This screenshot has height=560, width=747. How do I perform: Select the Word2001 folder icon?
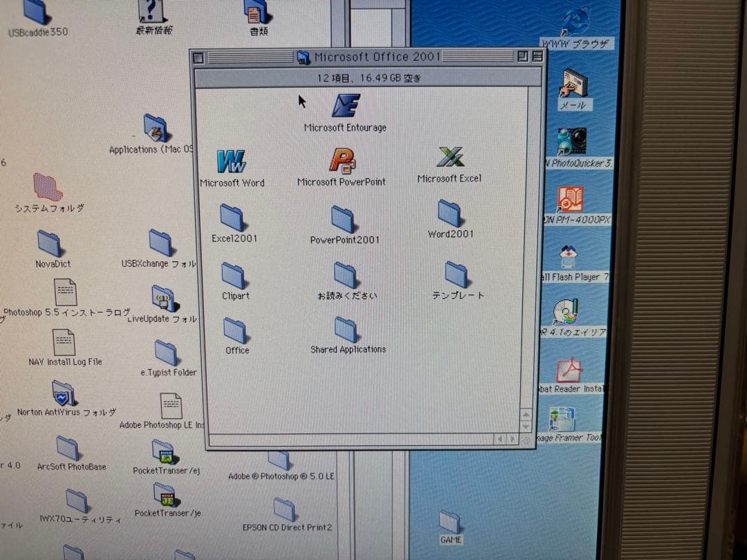pyautogui.click(x=450, y=214)
